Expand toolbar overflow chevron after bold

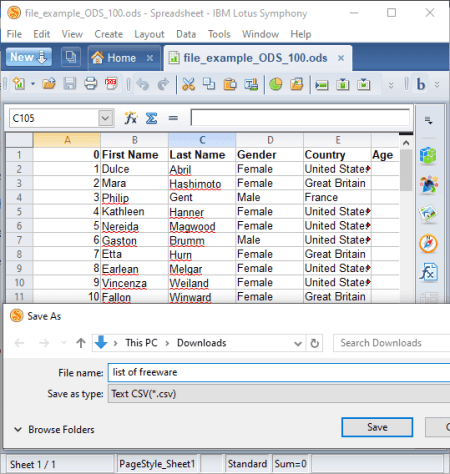[x=437, y=85]
